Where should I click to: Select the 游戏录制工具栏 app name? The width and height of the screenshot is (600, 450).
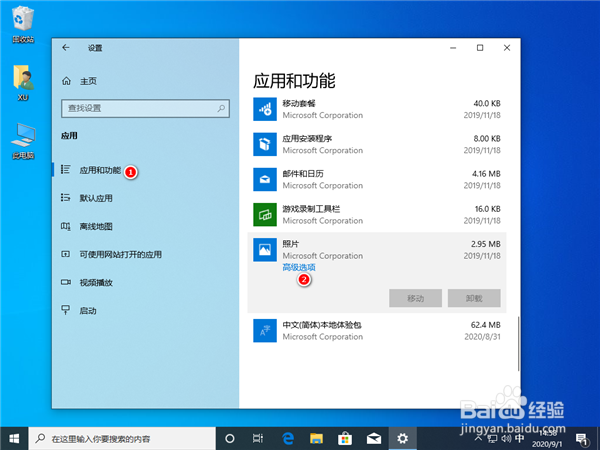[x=311, y=209]
